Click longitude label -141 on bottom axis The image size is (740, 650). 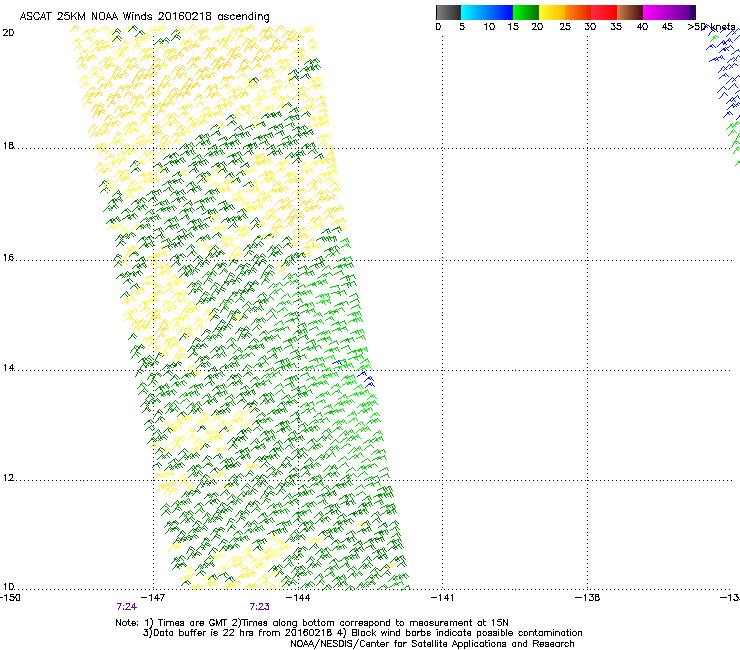[x=443, y=598]
